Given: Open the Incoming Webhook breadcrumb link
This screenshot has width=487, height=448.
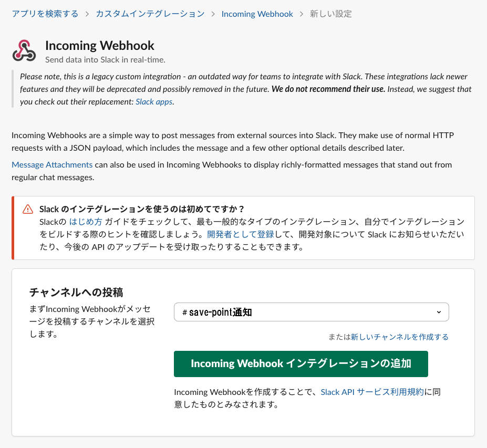Looking at the screenshot, I should pos(257,14).
